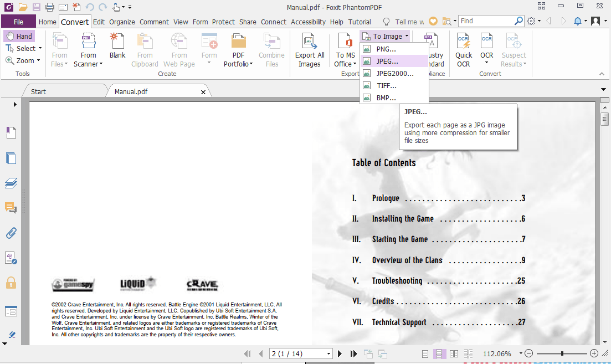
Task: Click the Quick OCR icon
Action: point(464,50)
